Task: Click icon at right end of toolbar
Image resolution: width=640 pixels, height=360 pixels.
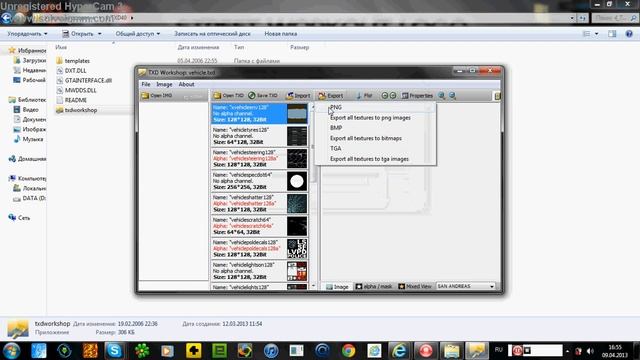Action: [x=497, y=96]
